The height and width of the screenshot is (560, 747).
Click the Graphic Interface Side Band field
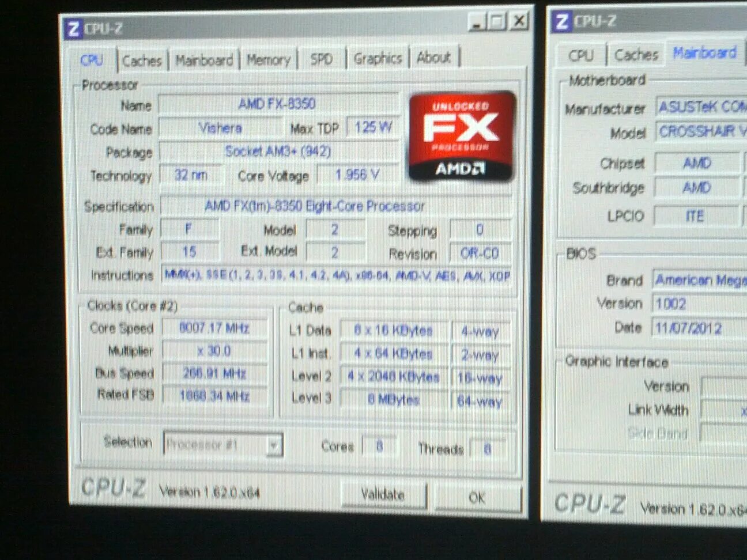[x=724, y=434]
